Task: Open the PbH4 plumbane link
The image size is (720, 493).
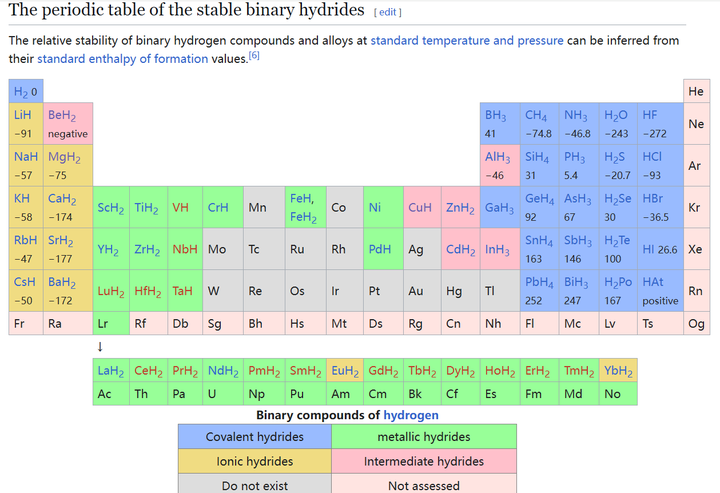Action: pos(539,282)
